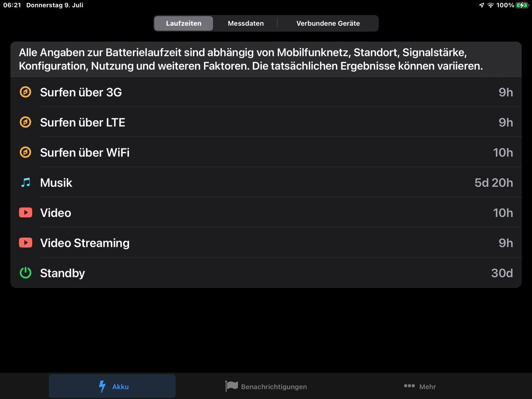This screenshot has width=532, height=399.
Task: Select the 'Surfen über WiFi' label
Action: [85, 153]
